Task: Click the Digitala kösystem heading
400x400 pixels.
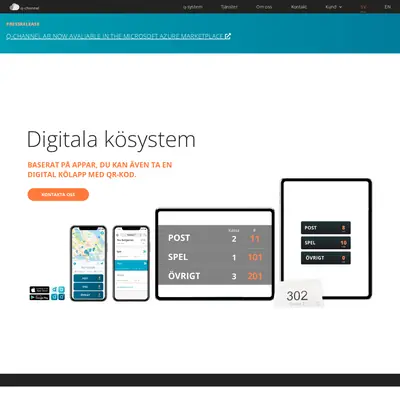Action: coord(111,139)
